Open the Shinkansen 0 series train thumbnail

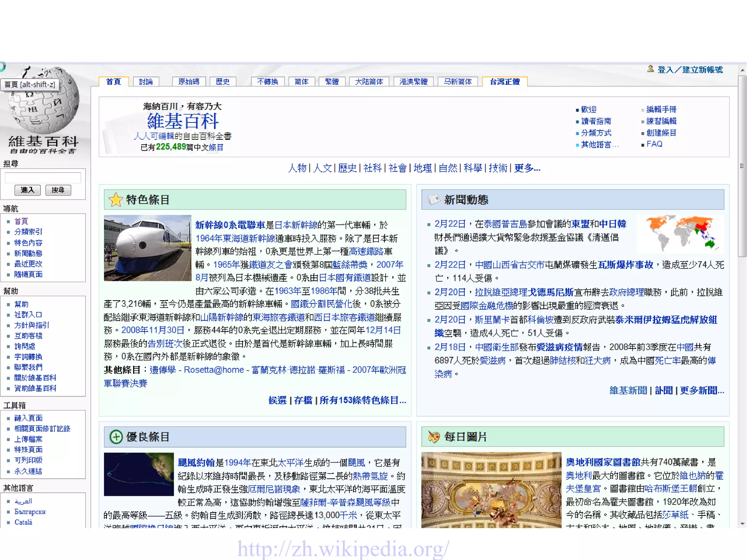tap(147, 248)
